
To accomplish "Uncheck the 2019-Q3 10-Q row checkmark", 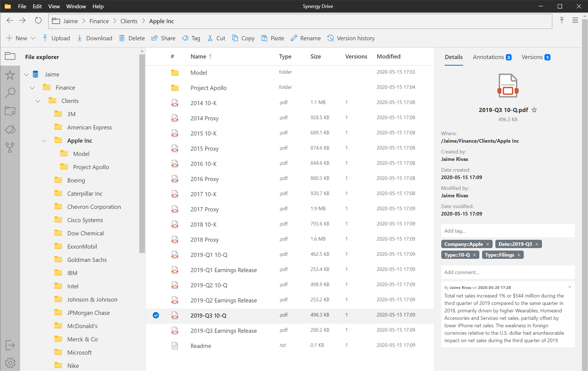I will [x=156, y=315].
